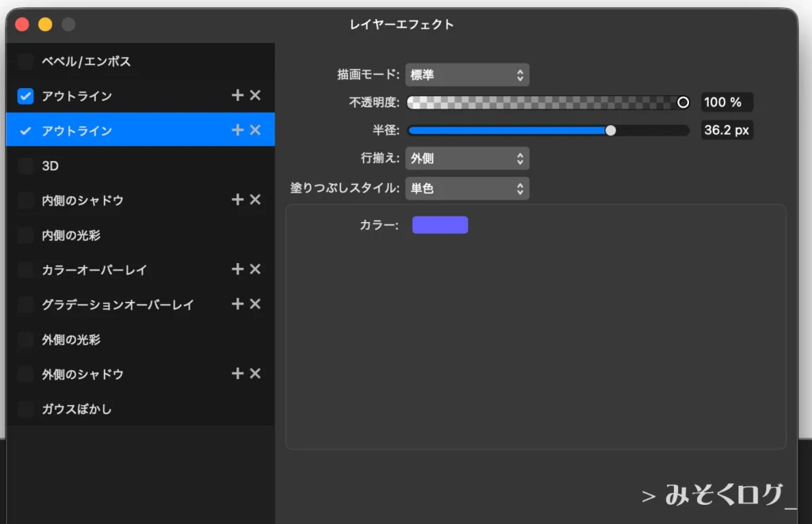This screenshot has width=812, height=524.
Task: Click the 半径 slider handle
Action: 611,129
